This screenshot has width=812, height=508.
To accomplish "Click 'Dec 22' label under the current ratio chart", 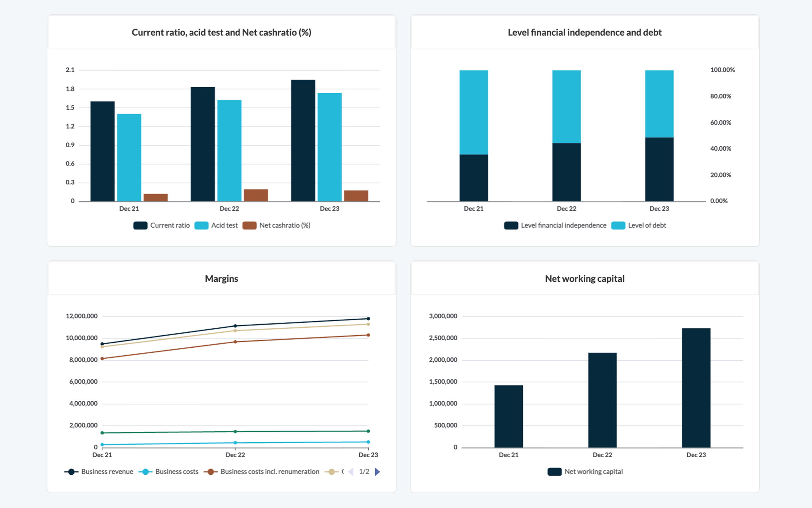I will point(229,209).
